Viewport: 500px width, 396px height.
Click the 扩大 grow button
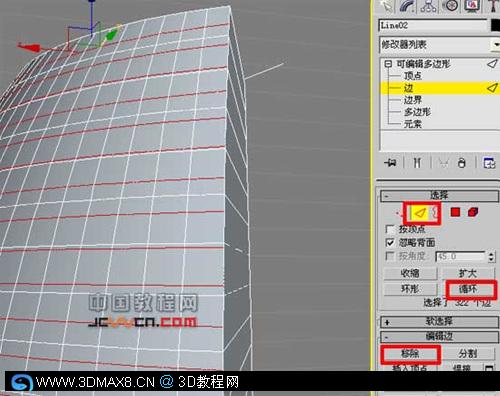[468, 273]
